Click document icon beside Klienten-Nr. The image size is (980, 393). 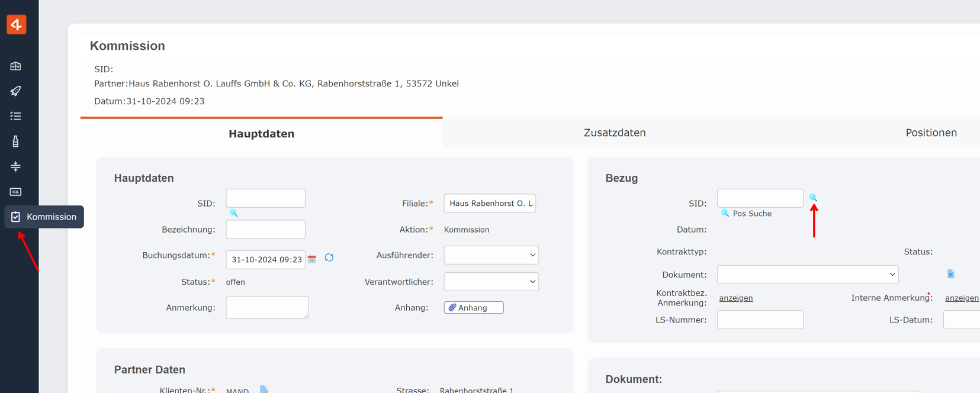click(264, 389)
